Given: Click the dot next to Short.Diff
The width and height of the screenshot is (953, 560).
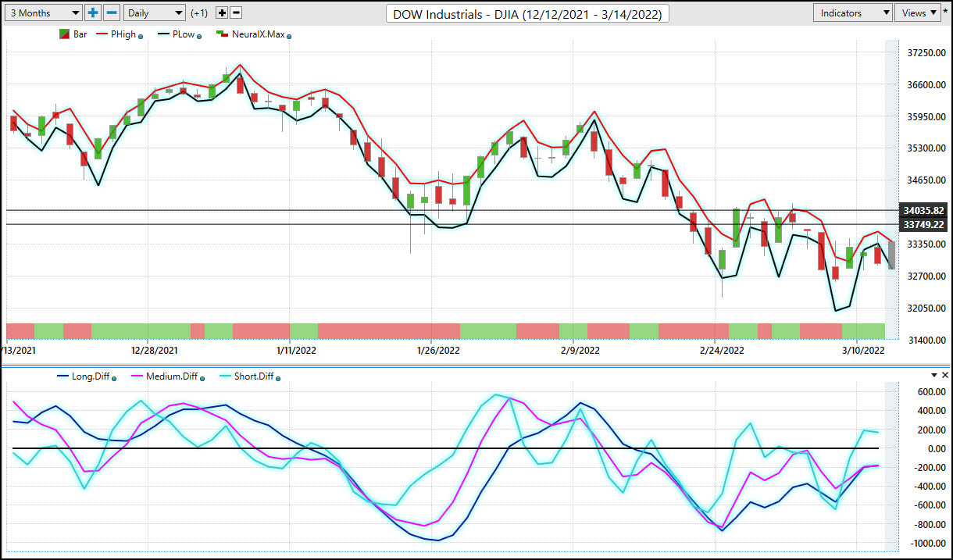Looking at the screenshot, I should pyautogui.click(x=278, y=378).
